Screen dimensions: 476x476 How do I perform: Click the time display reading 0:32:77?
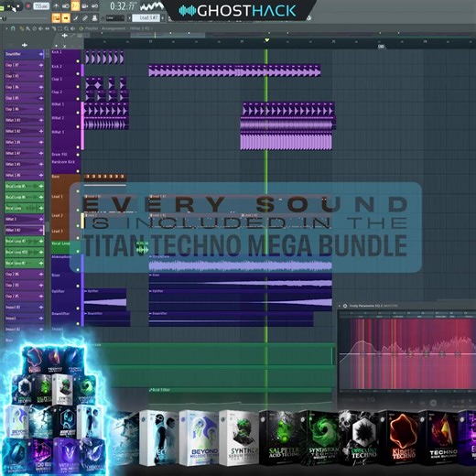click(122, 5)
